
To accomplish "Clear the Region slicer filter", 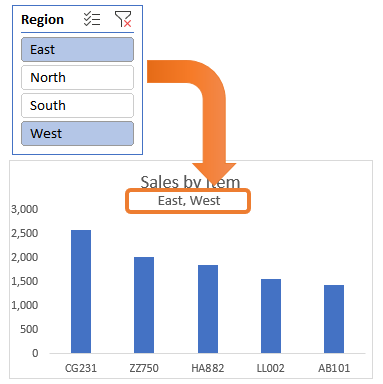I will tap(123, 19).
